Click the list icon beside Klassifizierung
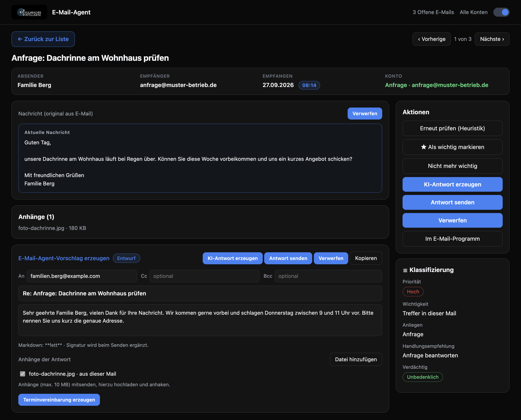Image resolution: width=521 pixels, height=420 pixels. [405, 270]
